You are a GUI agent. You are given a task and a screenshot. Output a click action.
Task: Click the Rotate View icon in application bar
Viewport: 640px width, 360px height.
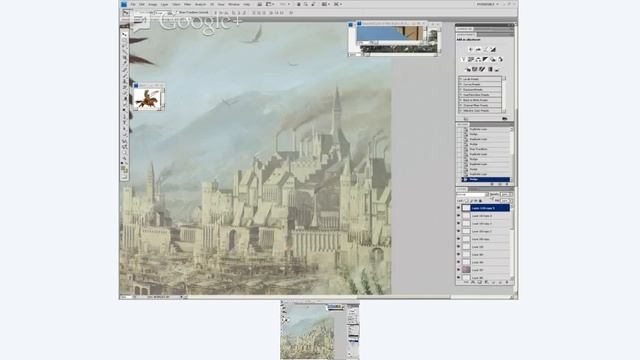[313, 4]
